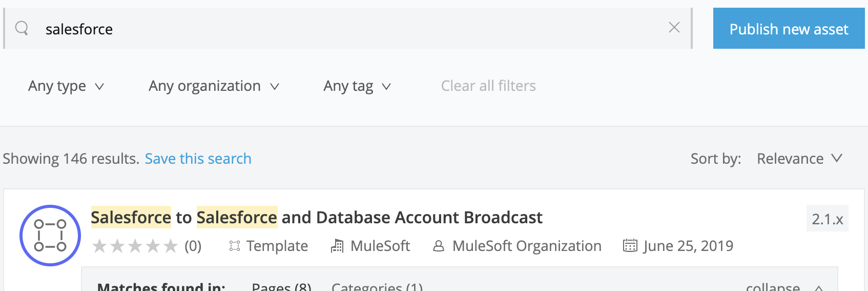Open Salesforce to Salesforce Account Broadcast title

[x=316, y=218]
